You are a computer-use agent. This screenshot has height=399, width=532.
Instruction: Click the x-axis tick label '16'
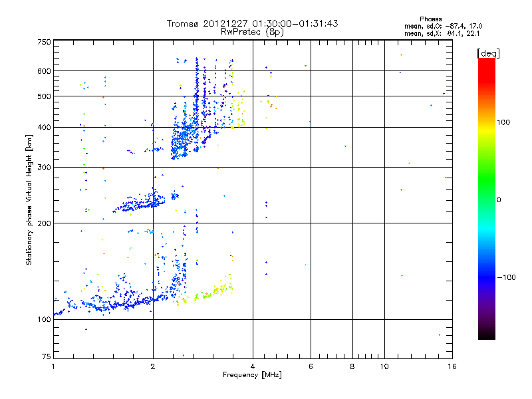click(x=452, y=366)
